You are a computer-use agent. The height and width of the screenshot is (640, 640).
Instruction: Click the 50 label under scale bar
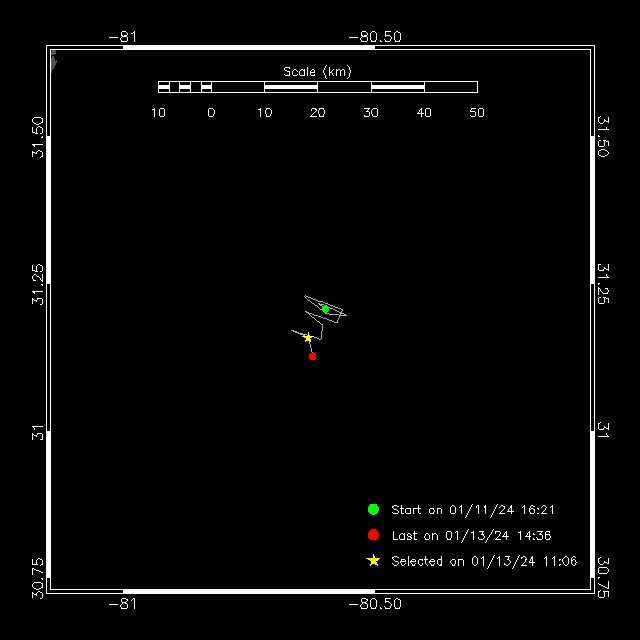[x=477, y=113]
